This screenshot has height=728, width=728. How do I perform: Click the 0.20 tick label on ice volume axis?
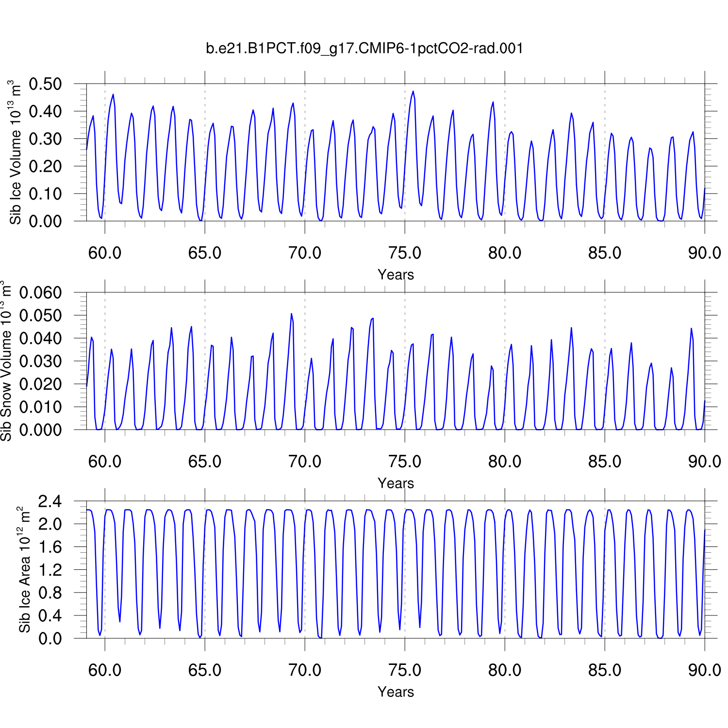tap(45, 166)
